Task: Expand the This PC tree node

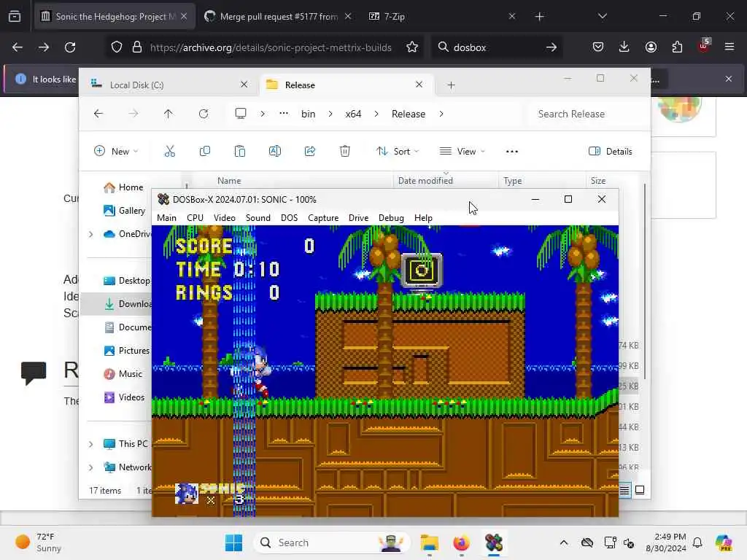Action: click(x=91, y=444)
